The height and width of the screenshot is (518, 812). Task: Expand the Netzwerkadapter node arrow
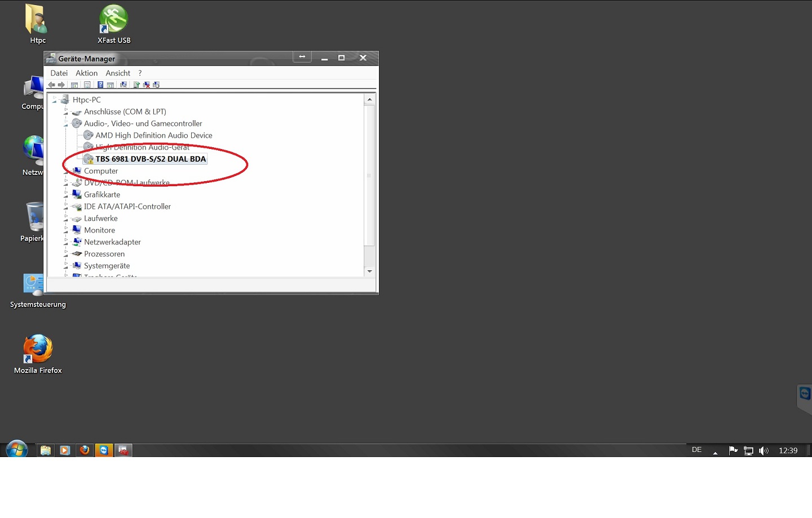tap(66, 242)
